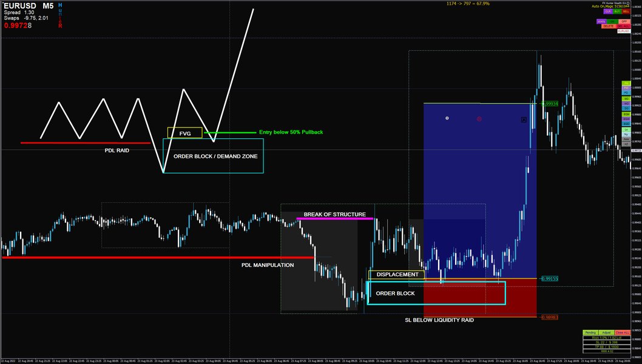Click the L4 icon in the right toolbar
642x364 pixels.
(x=627, y=130)
